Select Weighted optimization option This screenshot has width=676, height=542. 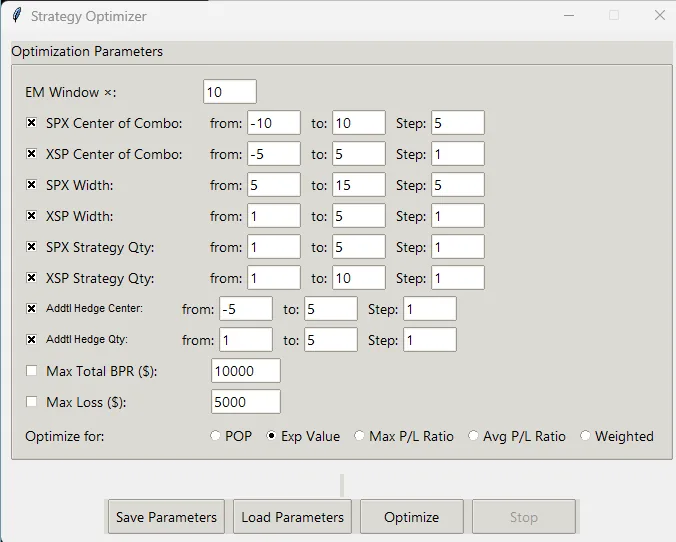pyautogui.click(x=585, y=436)
